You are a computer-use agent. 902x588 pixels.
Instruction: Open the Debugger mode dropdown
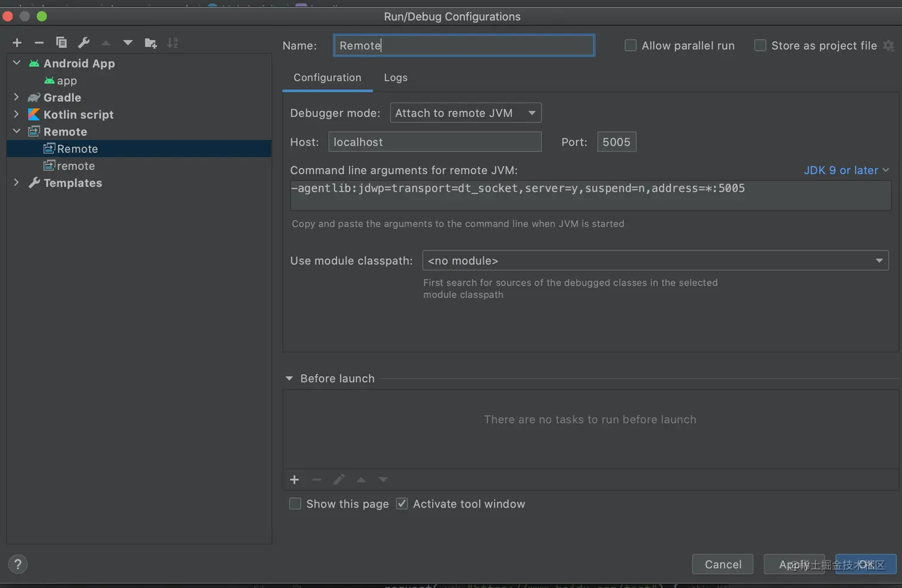coord(465,113)
